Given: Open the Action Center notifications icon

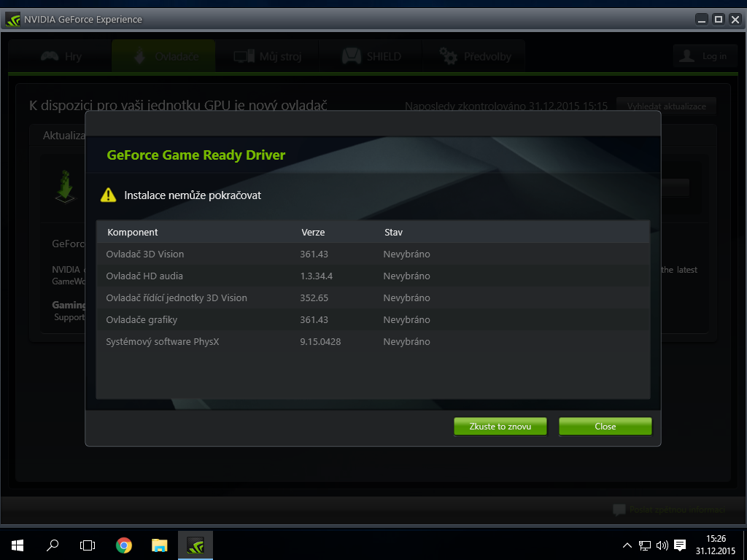Looking at the screenshot, I should tap(681, 545).
